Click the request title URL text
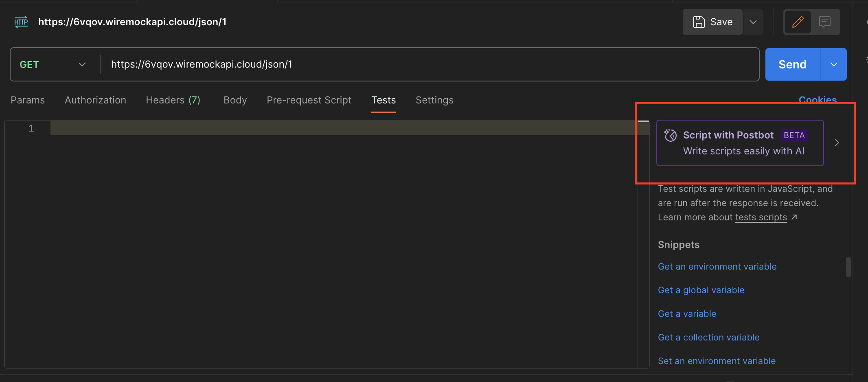This screenshot has height=382, width=868. 132,22
